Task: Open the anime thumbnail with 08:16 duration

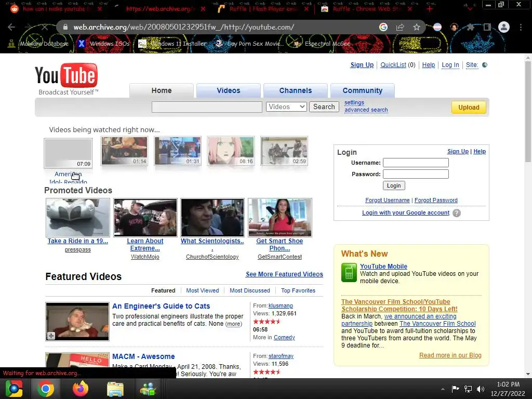Action: [x=231, y=151]
